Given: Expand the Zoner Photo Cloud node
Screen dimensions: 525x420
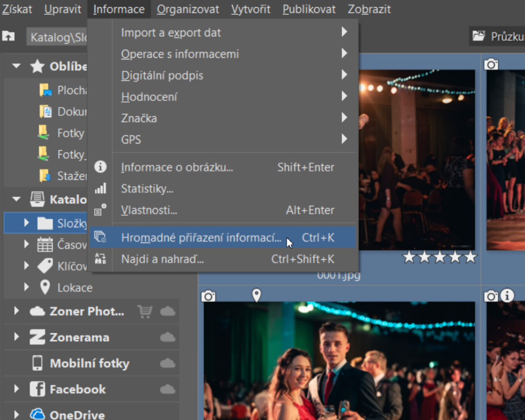Looking at the screenshot, I should tap(16, 311).
